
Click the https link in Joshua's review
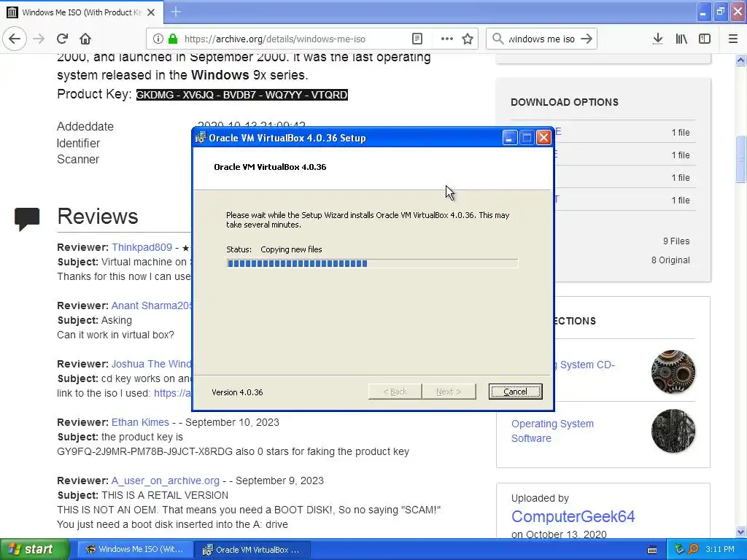[x=172, y=393]
